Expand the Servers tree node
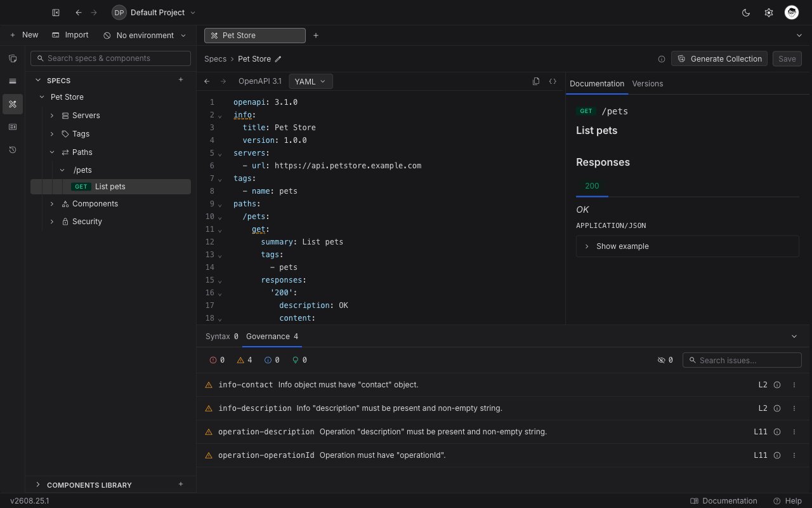The height and width of the screenshot is (508, 812). coord(52,116)
